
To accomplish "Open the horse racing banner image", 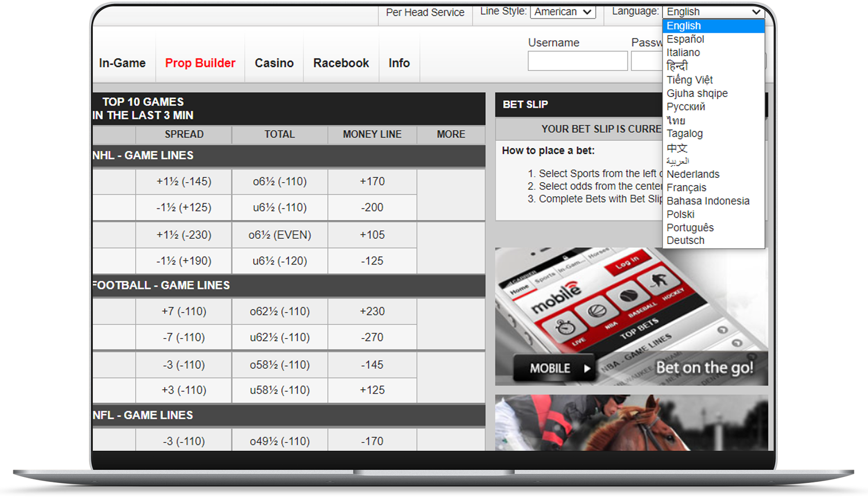I will pyautogui.click(x=631, y=422).
